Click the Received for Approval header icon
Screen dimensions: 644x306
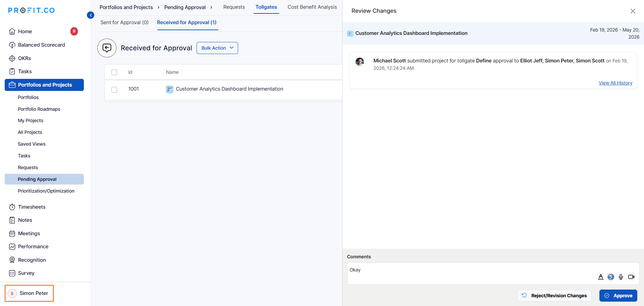pos(107,48)
